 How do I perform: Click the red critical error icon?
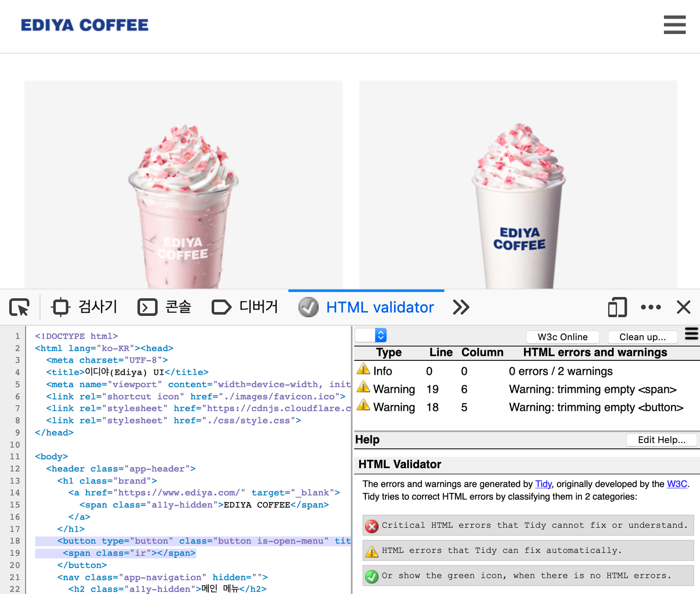tap(372, 526)
